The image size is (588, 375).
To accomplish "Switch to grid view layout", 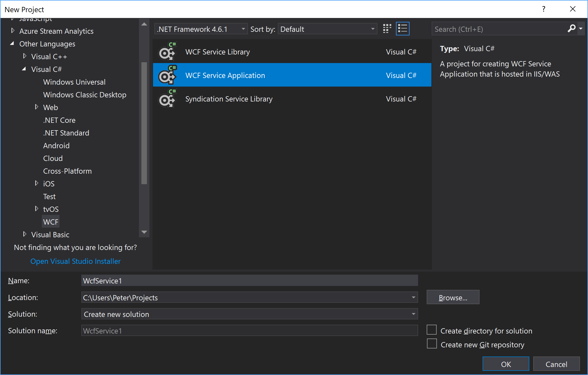I will 387,29.
